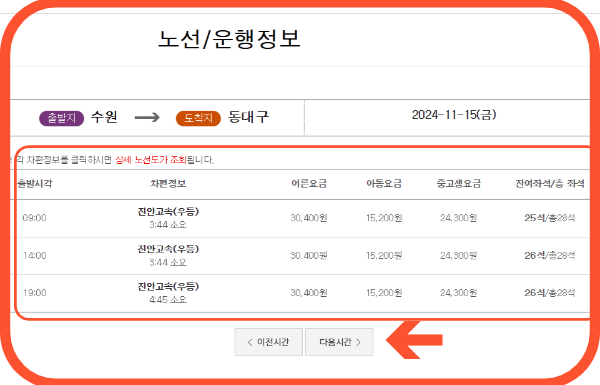Click the arrival city 동대구
Image resolution: width=600 pixels, height=385 pixels.
pos(249,117)
